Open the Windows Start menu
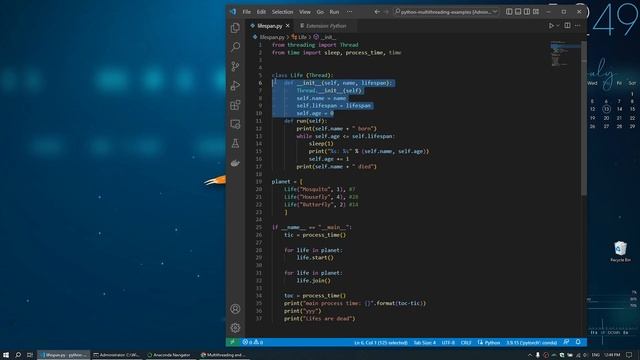This screenshot has height=360, width=640. pos(6,355)
